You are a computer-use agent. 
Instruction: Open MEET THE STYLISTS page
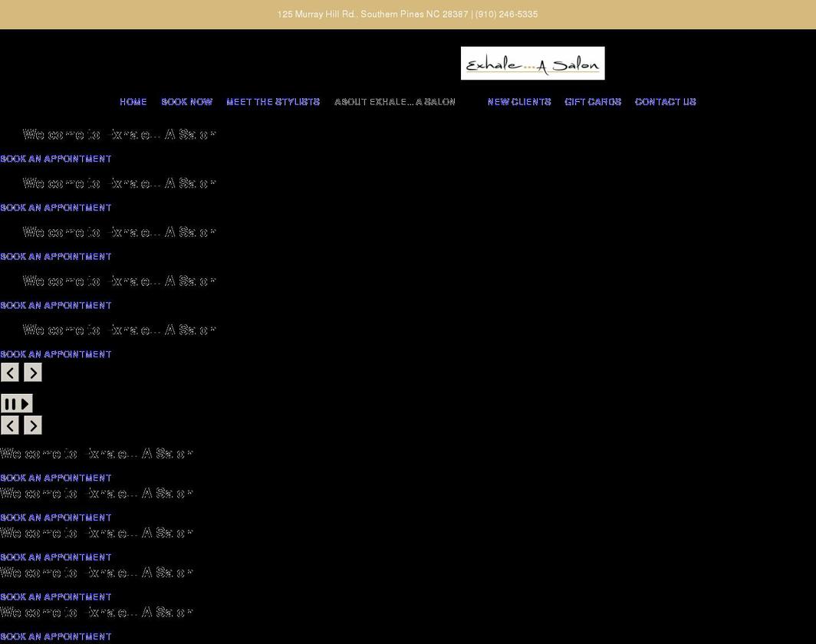click(x=273, y=102)
